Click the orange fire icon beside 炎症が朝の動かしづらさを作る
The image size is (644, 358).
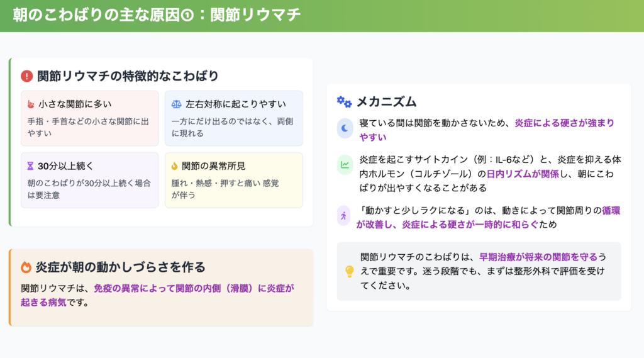point(26,267)
